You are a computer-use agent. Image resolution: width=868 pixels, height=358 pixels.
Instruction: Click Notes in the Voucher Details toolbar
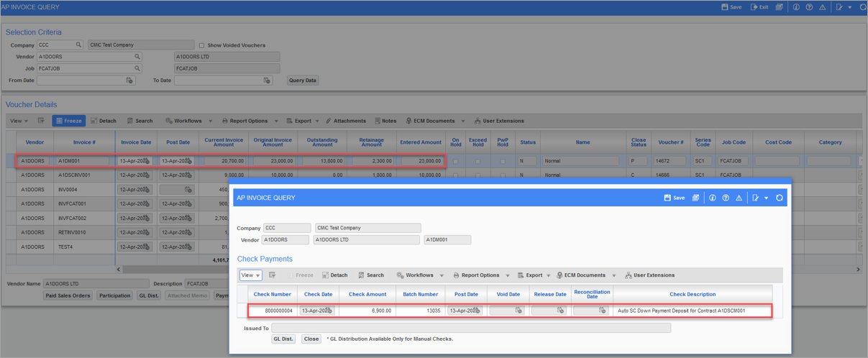click(x=385, y=121)
